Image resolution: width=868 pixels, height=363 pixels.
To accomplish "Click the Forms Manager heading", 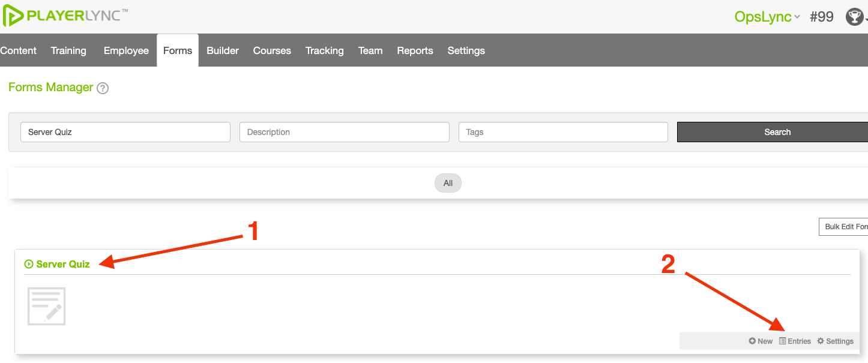I will [x=51, y=88].
